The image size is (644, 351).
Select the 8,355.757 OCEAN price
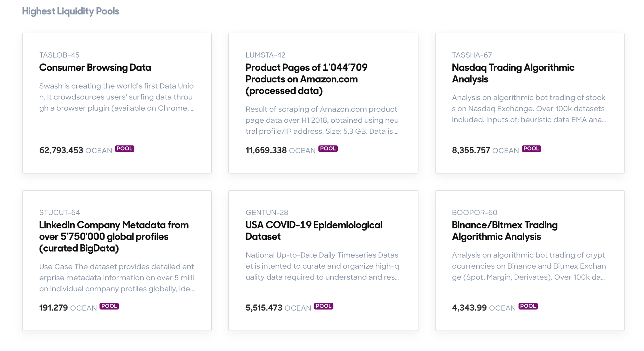[x=486, y=150]
